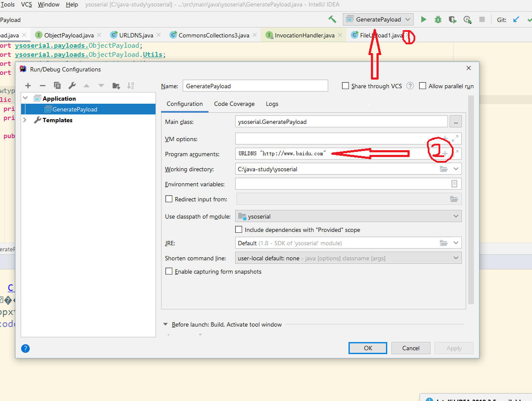Open the Logs tab
This screenshot has width=532, height=401.
tap(272, 104)
